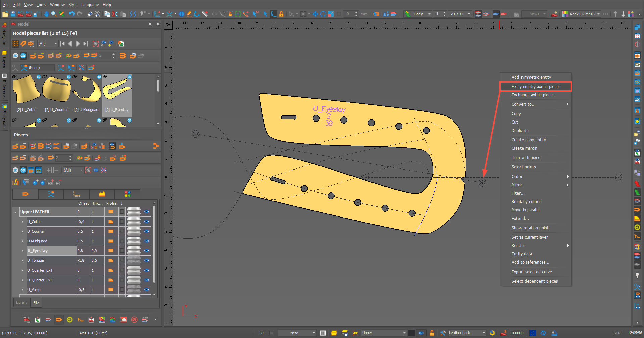Select the Pan hand tool

(x=46, y=14)
